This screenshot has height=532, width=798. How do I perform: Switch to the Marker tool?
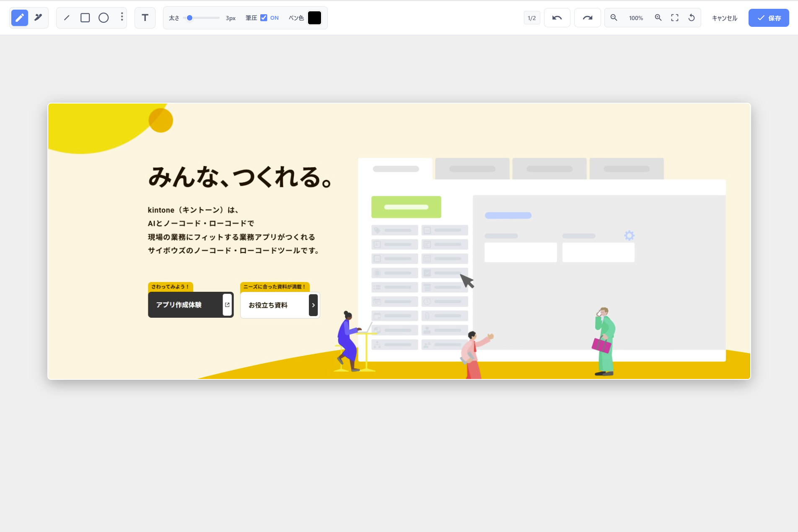click(38, 18)
